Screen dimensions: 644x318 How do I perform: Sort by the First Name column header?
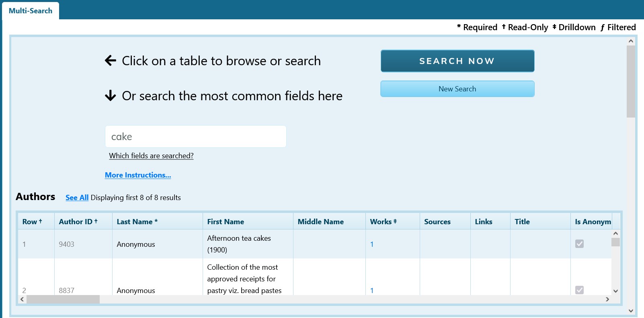(x=226, y=222)
